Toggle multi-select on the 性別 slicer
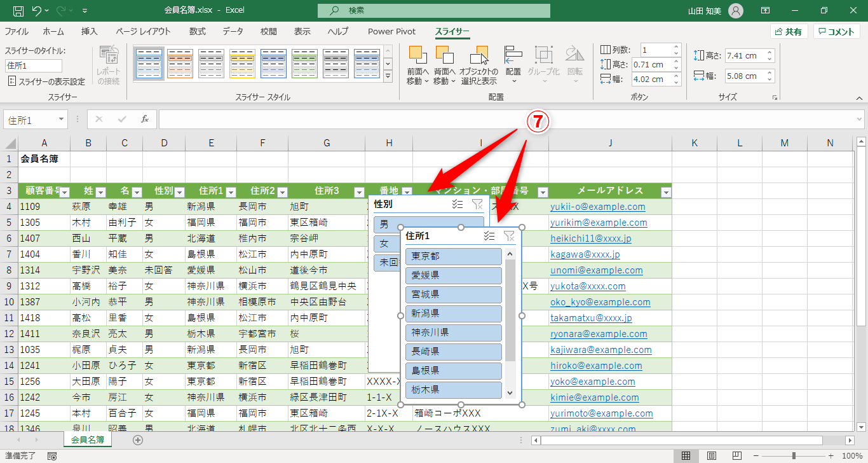This screenshot has height=463, width=868. (457, 204)
